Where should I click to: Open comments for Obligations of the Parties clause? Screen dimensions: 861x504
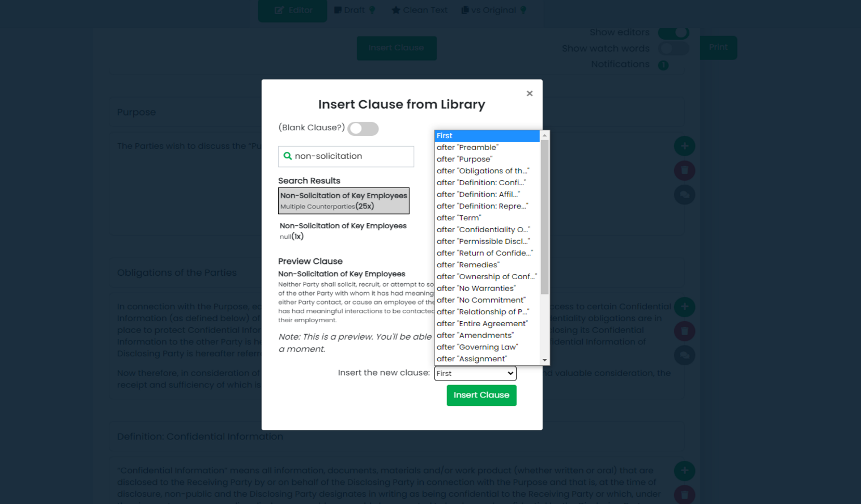pyautogui.click(x=684, y=356)
